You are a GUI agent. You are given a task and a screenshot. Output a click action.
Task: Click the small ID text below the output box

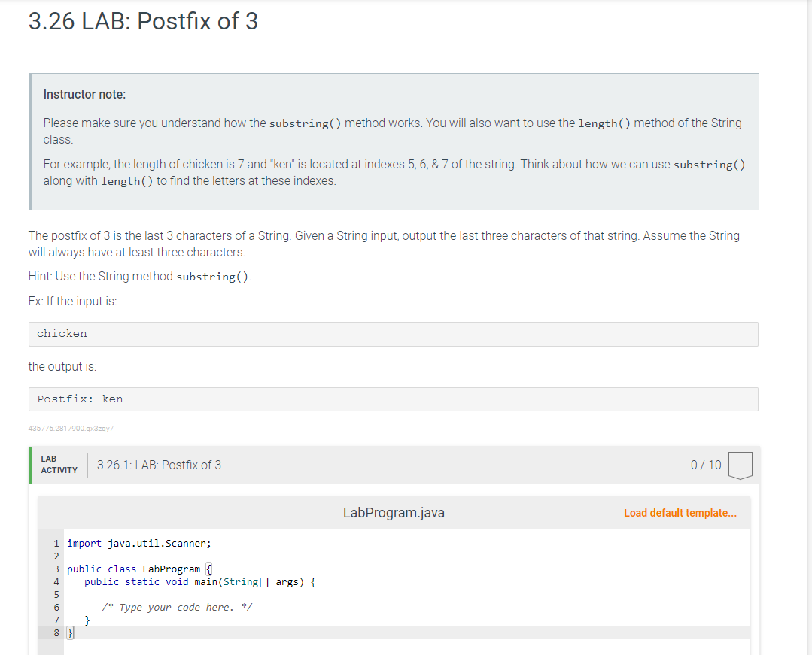coord(71,429)
